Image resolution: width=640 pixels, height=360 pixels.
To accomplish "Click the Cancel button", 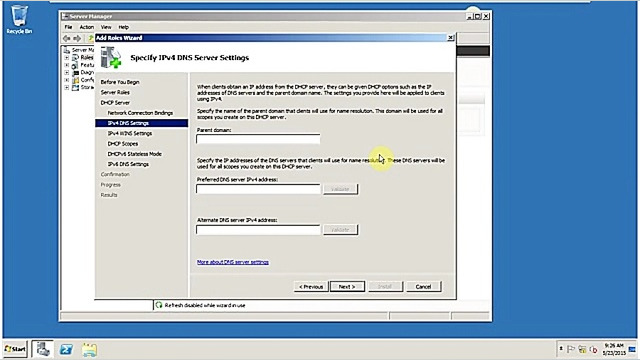I will 423,287.
